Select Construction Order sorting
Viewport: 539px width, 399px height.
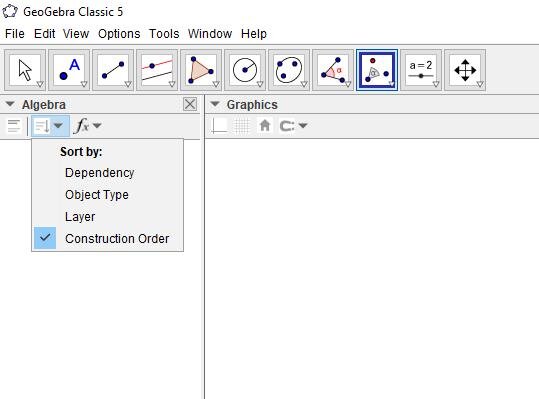108,239
